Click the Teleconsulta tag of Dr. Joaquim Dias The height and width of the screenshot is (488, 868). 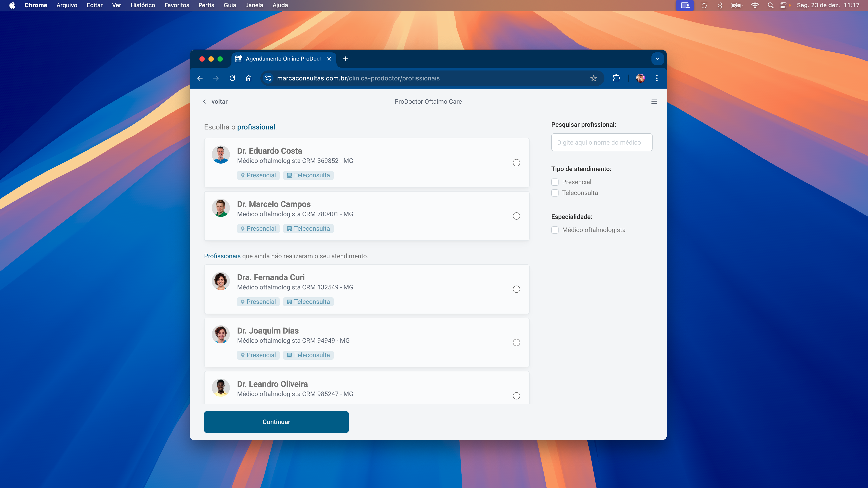(308, 355)
